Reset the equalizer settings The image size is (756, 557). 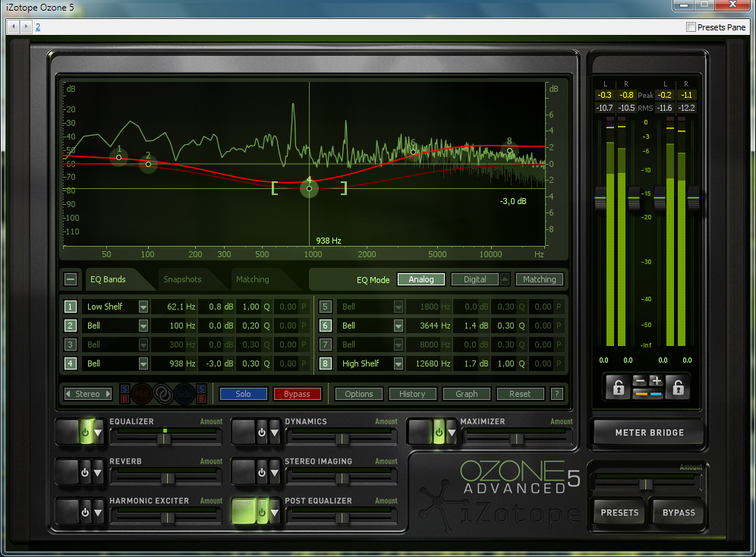pyautogui.click(x=520, y=394)
